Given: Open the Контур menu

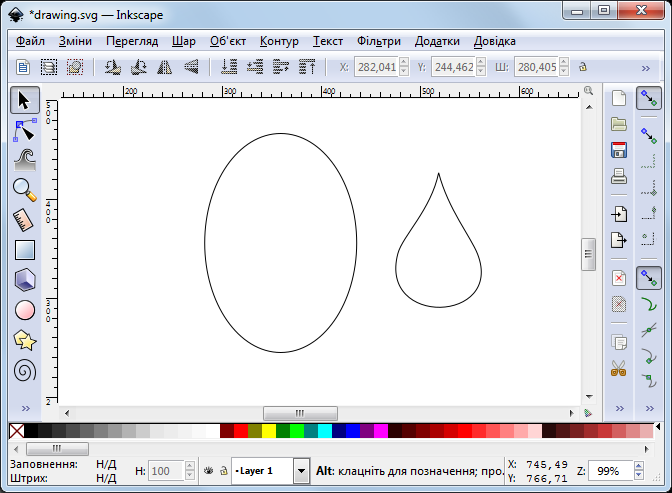Looking at the screenshot, I should tap(279, 41).
